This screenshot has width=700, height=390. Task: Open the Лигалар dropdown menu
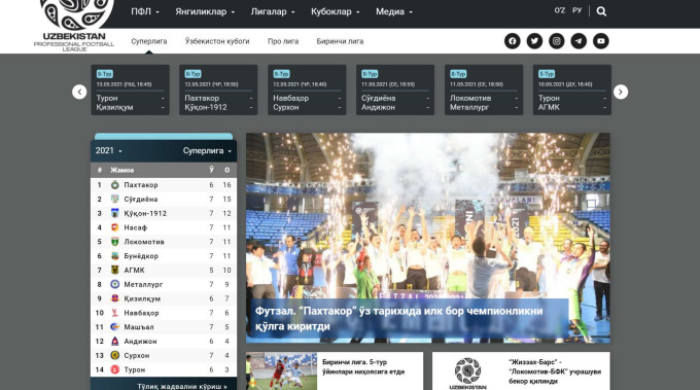click(273, 12)
